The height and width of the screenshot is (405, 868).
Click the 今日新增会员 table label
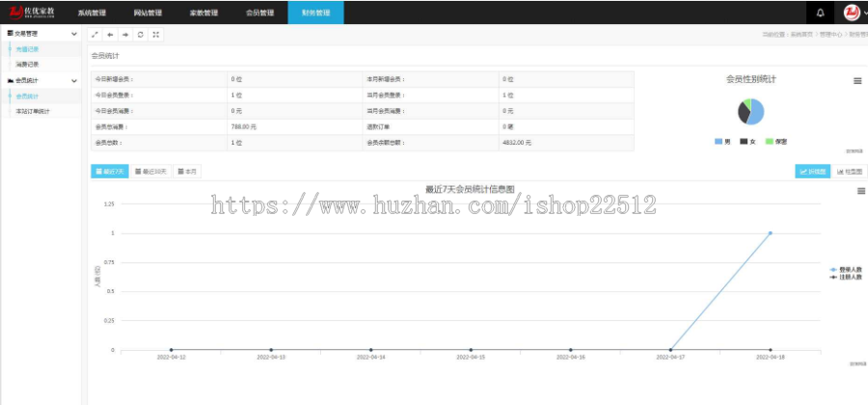(114, 79)
